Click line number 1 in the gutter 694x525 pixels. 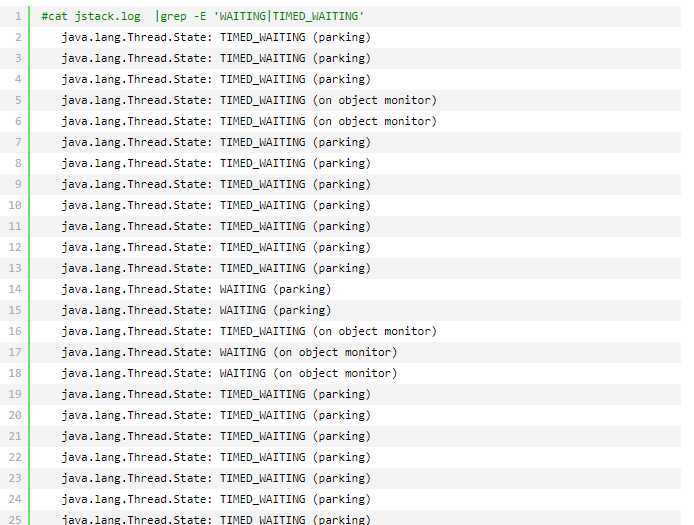click(18, 16)
